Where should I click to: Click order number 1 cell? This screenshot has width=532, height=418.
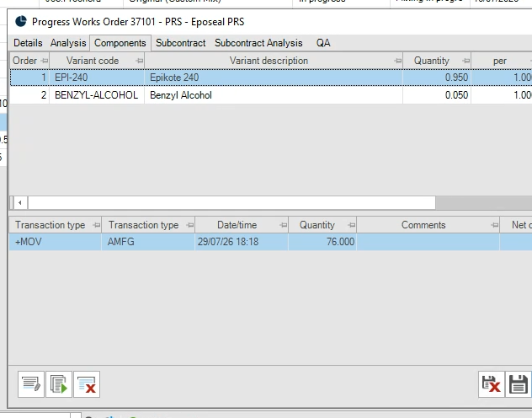point(29,78)
